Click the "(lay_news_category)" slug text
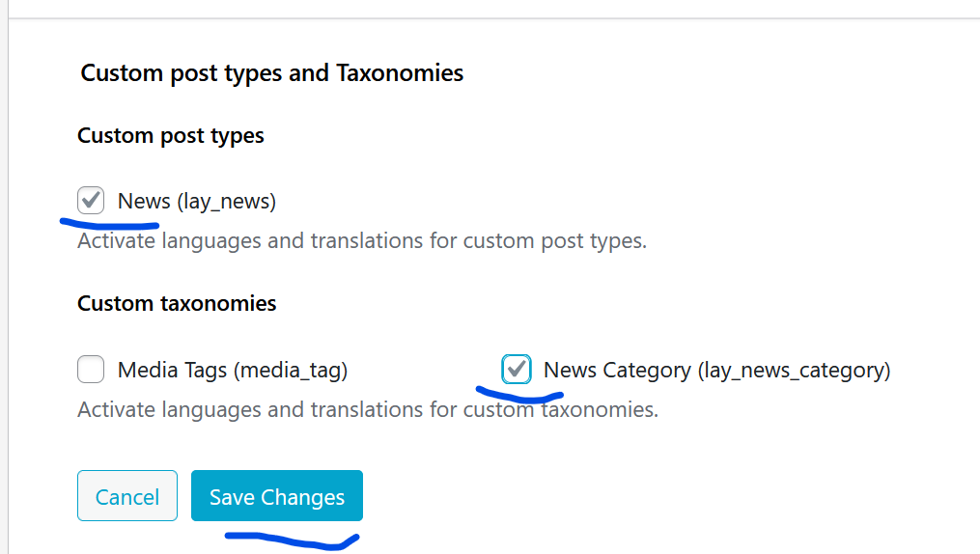980x554 pixels. [794, 370]
